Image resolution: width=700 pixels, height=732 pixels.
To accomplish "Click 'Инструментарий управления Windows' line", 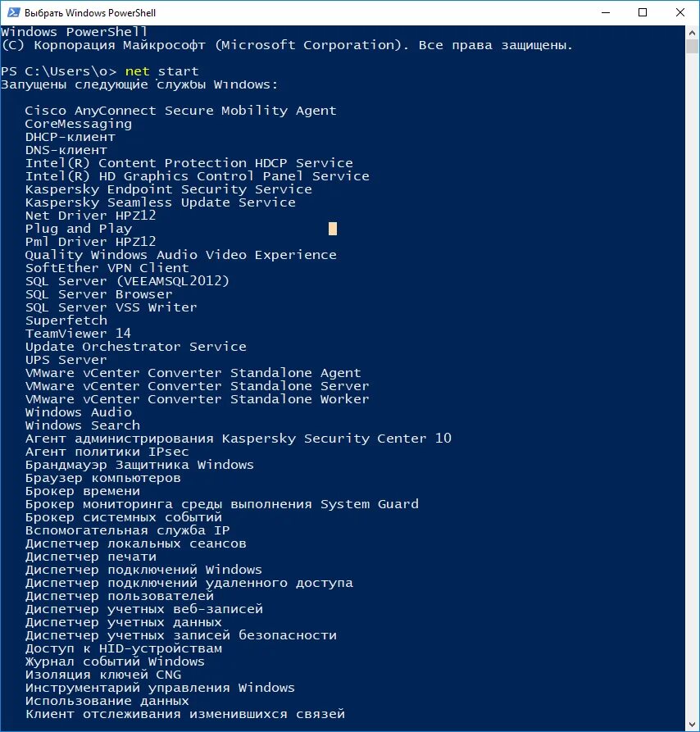I will [x=160, y=688].
